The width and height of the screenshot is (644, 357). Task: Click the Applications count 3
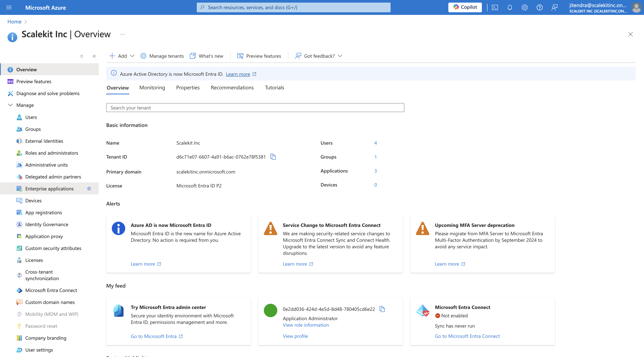[x=375, y=171]
